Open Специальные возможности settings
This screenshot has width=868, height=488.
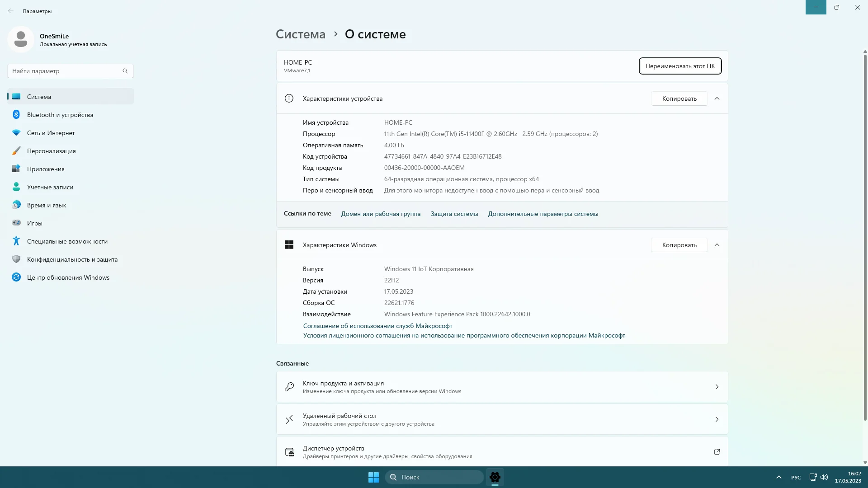point(67,241)
